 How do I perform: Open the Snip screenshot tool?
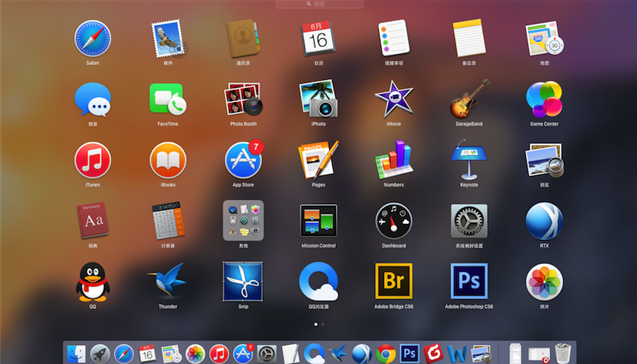[243, 282]
